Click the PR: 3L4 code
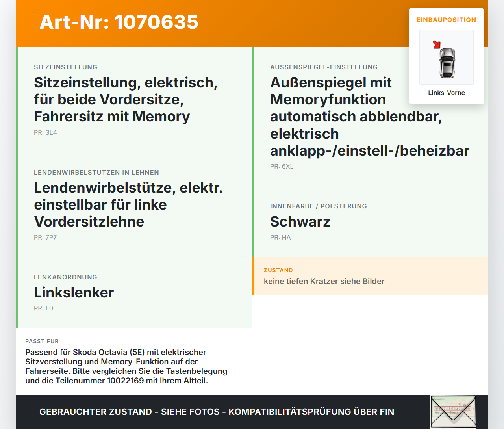This screenshot has width=504, height=429. (45, 132)
